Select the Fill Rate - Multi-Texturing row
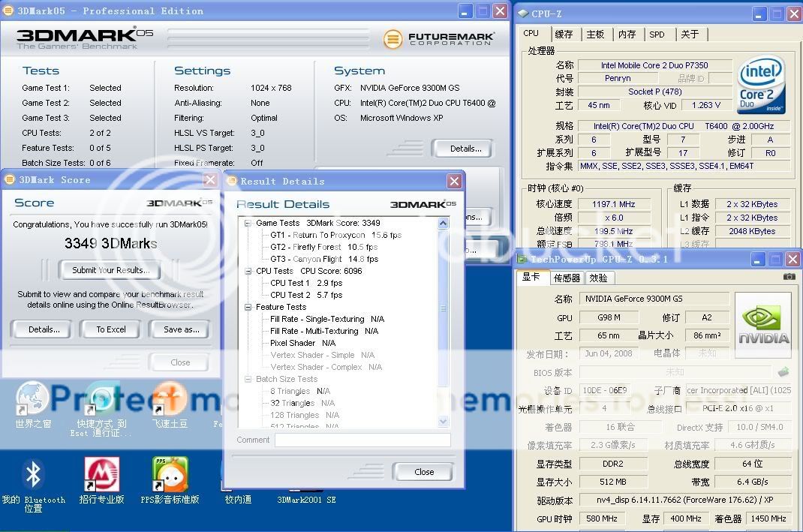The image size is (803, 532). click(x=324, y=332)
